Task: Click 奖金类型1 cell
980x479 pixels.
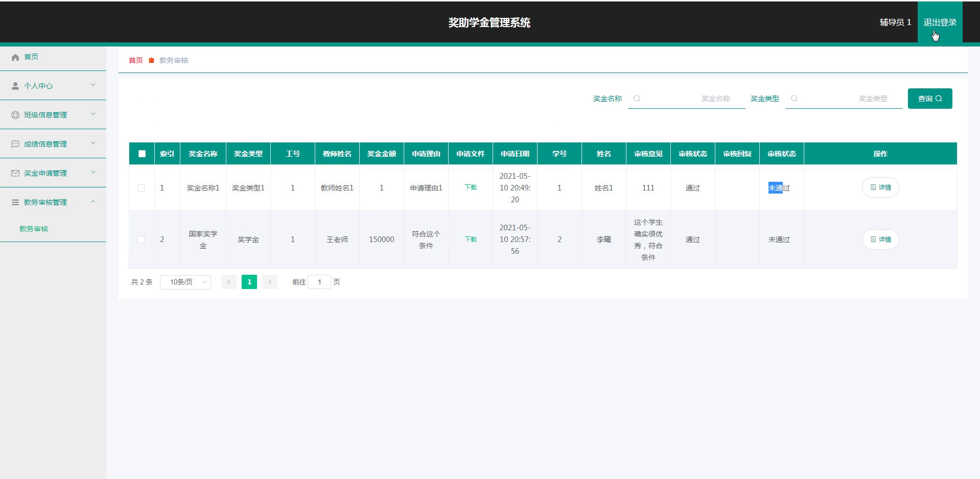Action: pyautogui.click(x=248, y=188)
